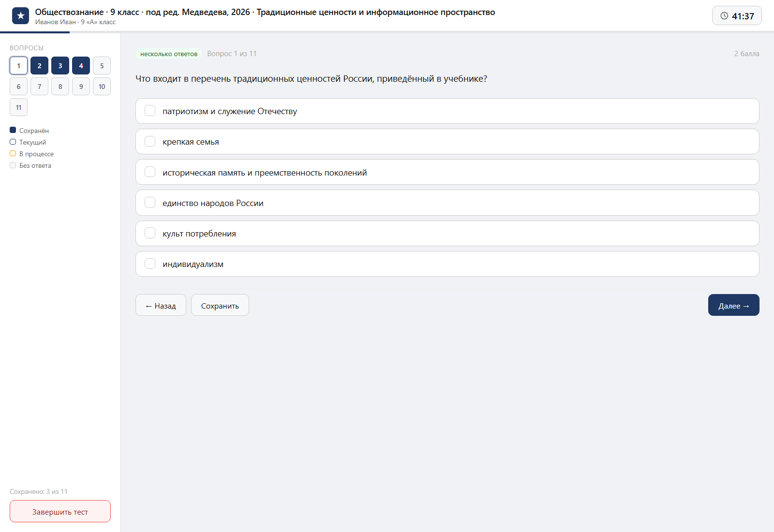Click the timer showing 41:37

pos(737,16)
